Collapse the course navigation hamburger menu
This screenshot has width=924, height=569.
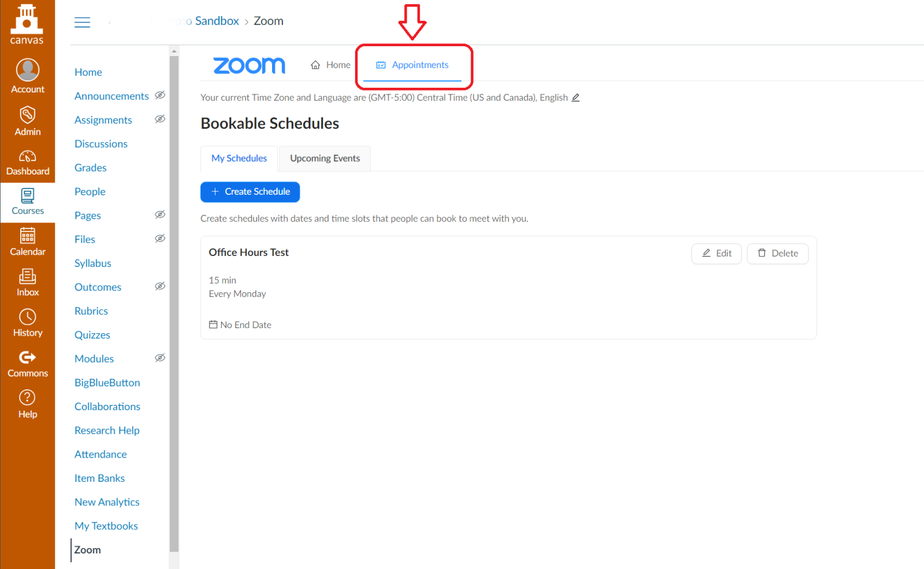coord(83,22)
